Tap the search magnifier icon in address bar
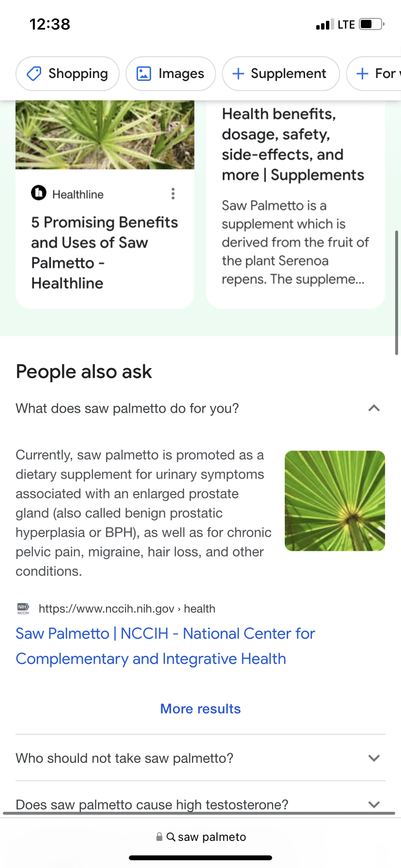This screenshot has height=868, width=401. (170, 837)
